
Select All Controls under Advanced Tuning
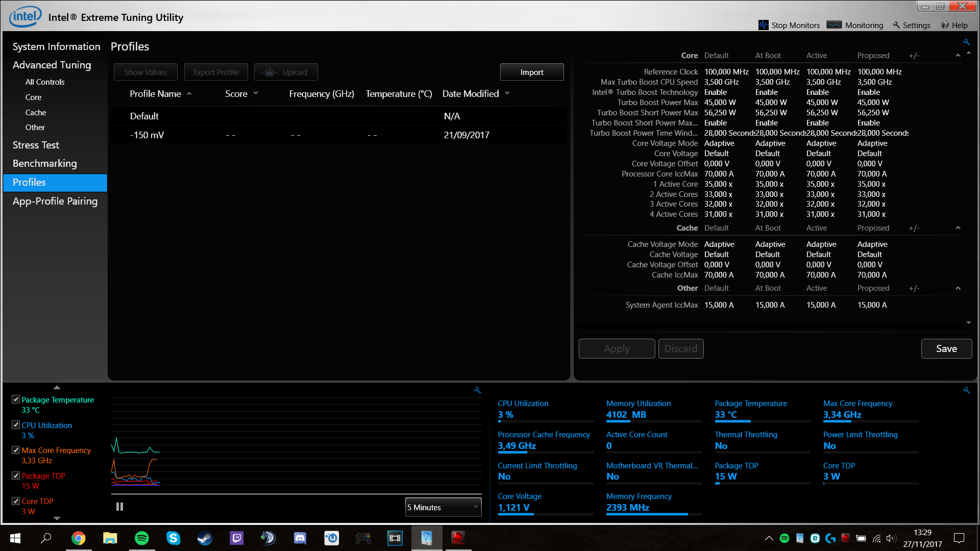coord(45,82)
